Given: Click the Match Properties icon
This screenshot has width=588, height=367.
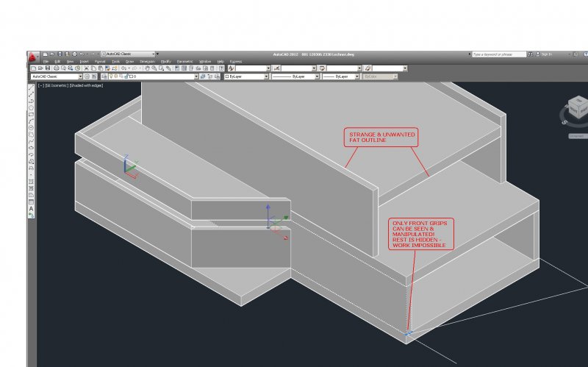Looking at the screenshot, I should pyautogui.click(x=108, y=68).
